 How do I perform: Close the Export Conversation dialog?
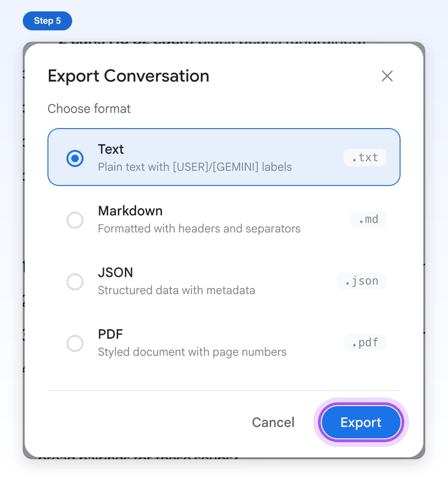click(387, 76)
